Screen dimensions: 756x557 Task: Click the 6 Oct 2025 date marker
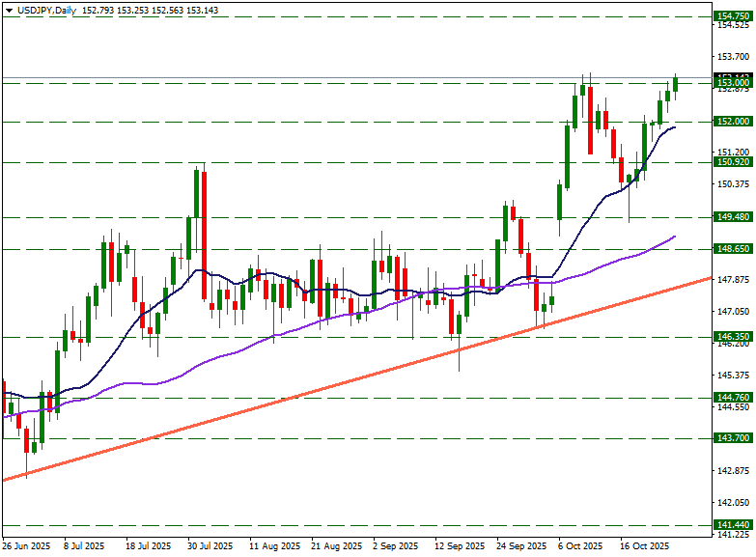click(579, 545)
